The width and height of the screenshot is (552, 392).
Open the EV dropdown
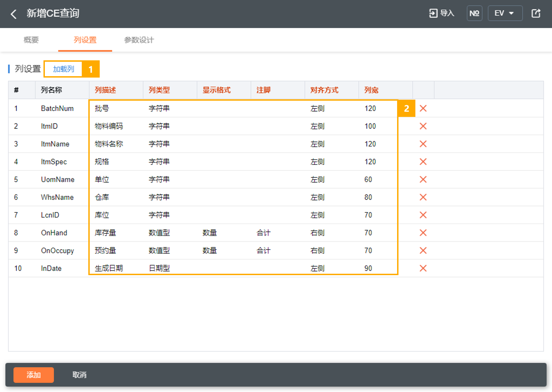click(505, 13)
